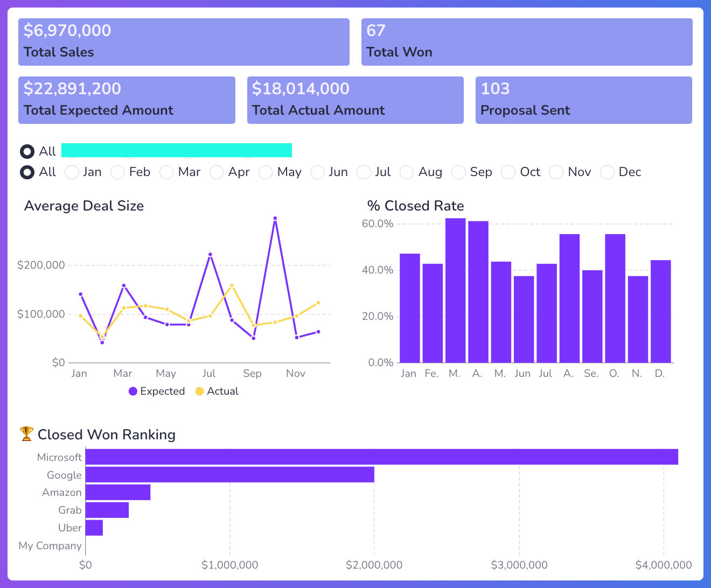This screenshot has width=711, height=588.
Task: Filter the dashboard by Nov
Action: [x=556, y=172]
